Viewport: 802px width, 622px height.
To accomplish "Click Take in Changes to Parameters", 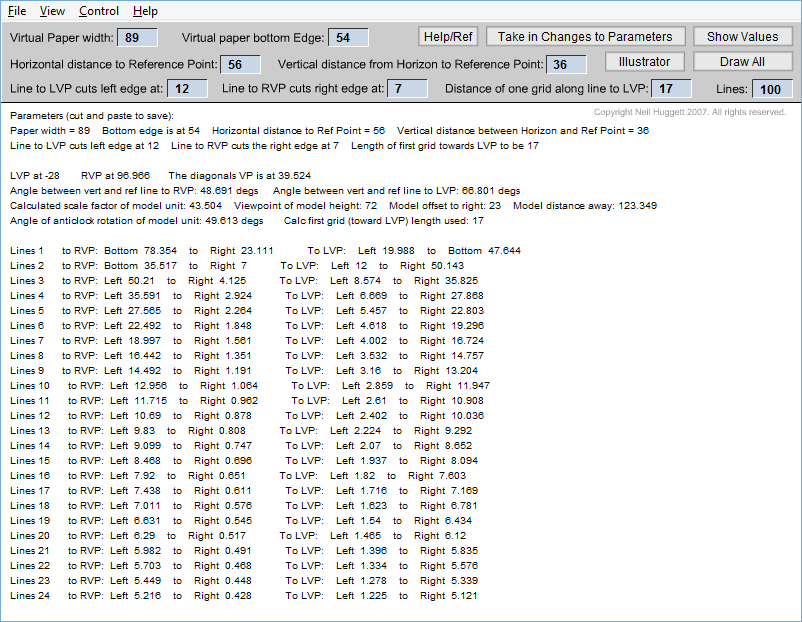I will [x=585, y=37].
